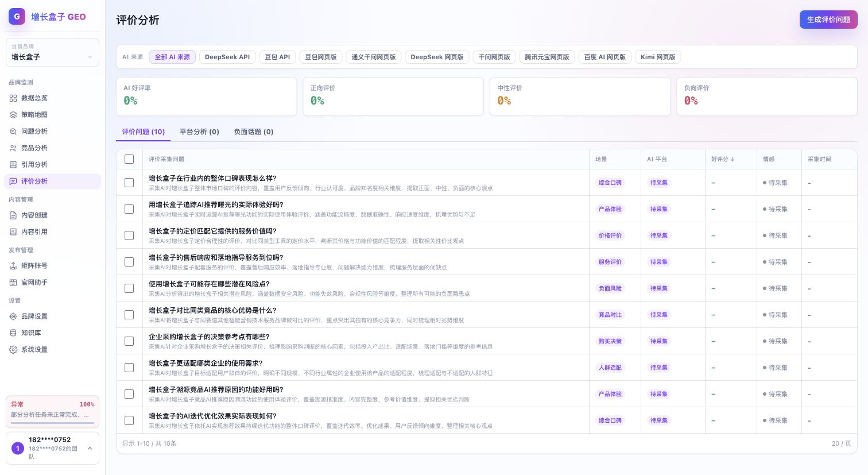This screenshot has width=868, height=475.
Task: Open 内容引用 icon in sidebar
Action: tap(13, 232)
